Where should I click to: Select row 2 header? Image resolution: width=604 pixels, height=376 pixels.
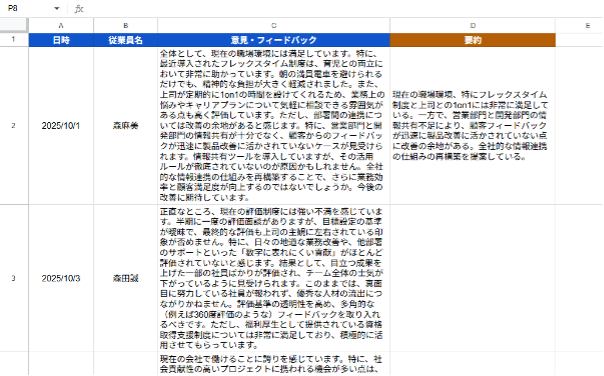click(14, 126)
